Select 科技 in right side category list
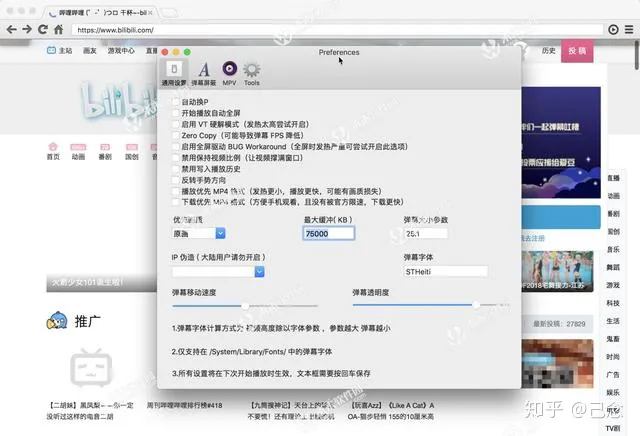Image resolution: width=640 pixels, height=436 pixels. 613,303
